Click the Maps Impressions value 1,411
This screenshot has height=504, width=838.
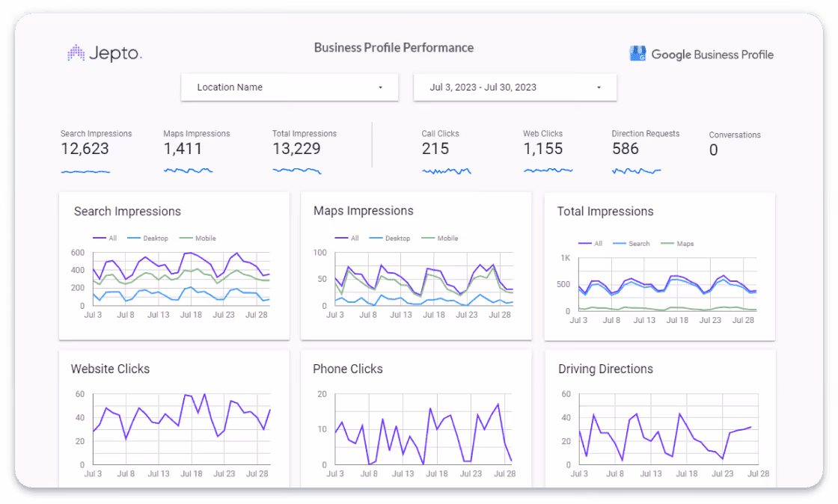(x=183, y=149)
